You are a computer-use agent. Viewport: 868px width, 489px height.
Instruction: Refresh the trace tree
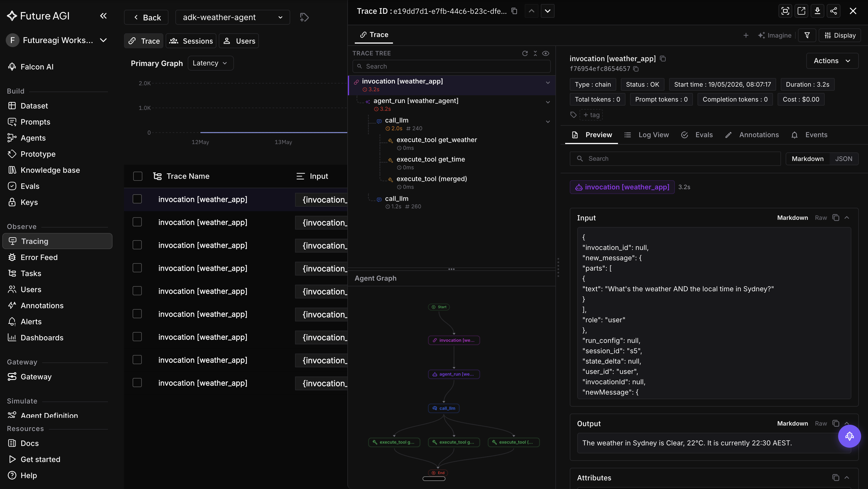click(x=525, y=53)
